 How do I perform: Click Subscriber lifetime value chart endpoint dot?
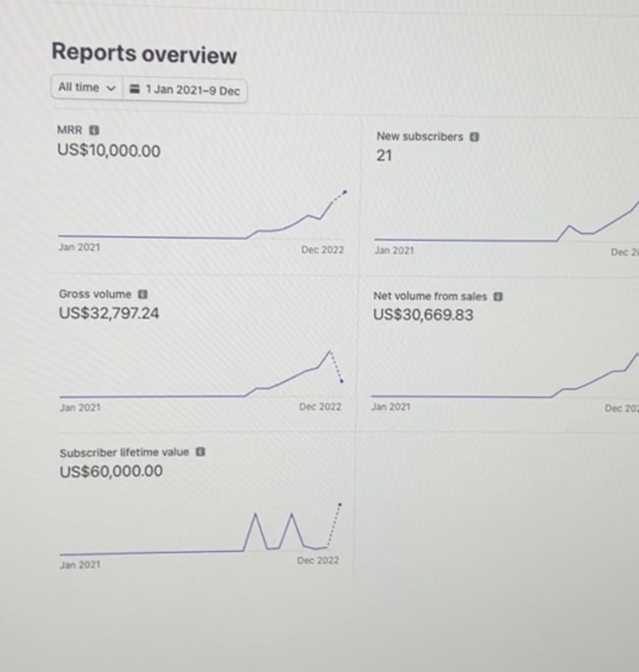click(340, 505)
